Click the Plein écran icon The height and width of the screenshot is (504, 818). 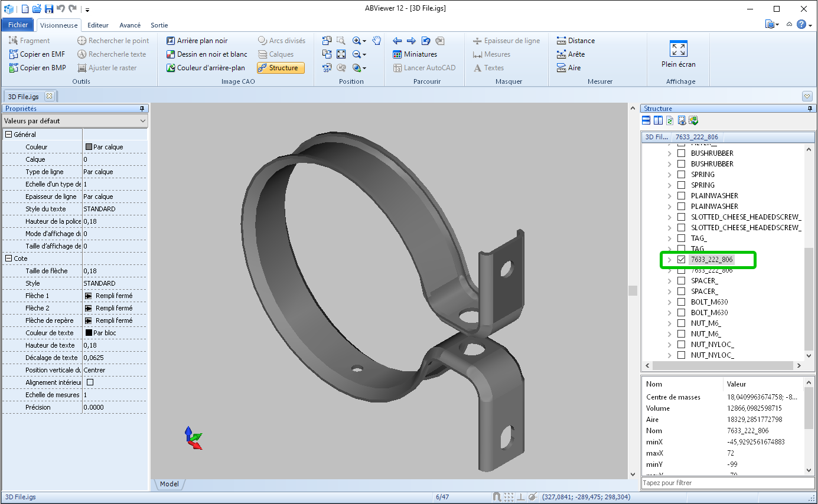coord(678,49)
